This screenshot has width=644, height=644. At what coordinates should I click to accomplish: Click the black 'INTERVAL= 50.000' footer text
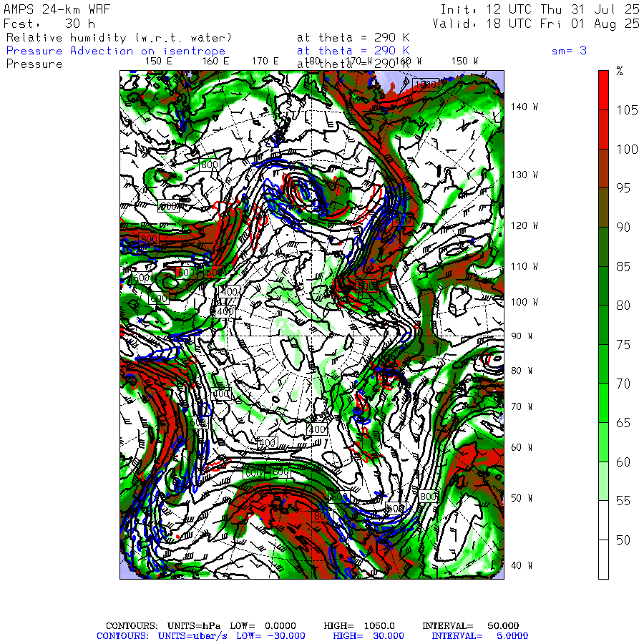471,626
